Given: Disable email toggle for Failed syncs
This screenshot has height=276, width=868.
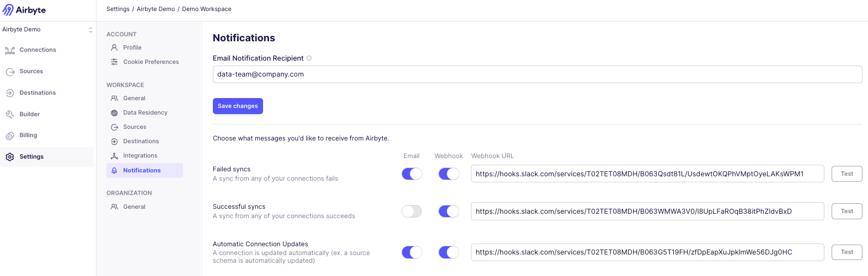Looking at the screenshot, I should coord(411,174).
